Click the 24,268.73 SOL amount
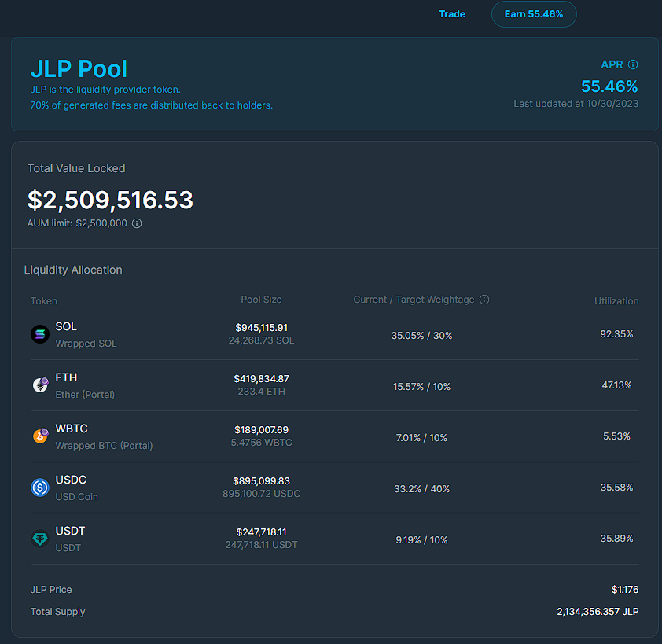662x644 pixels. coord(261,340)
